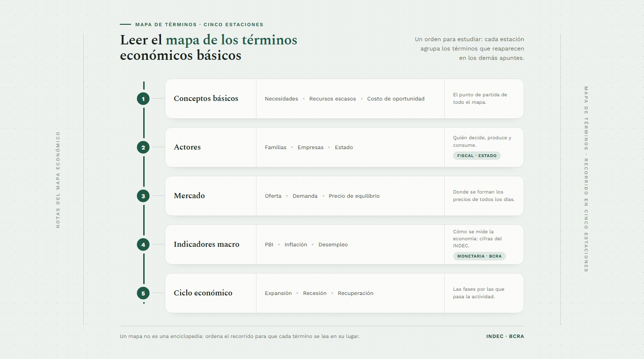
Task: Select the term "Oferta"
Action: pos(273,196)
